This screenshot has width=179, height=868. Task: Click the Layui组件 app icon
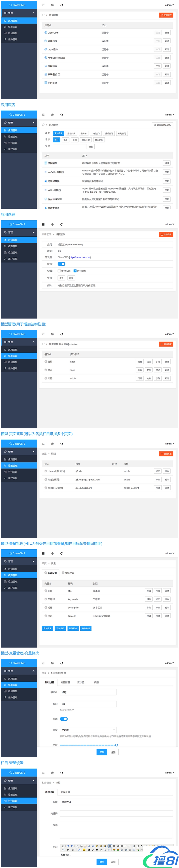click(45, 50)
